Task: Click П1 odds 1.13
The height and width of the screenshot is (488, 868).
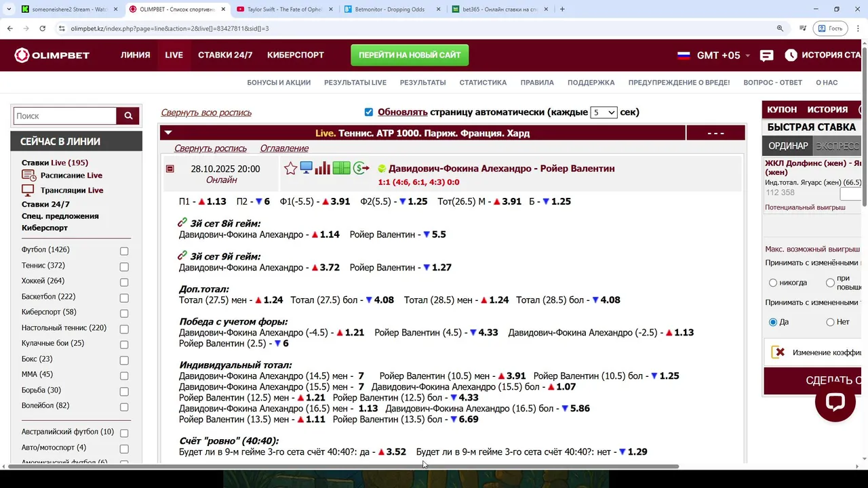Action: pos(216,201)
